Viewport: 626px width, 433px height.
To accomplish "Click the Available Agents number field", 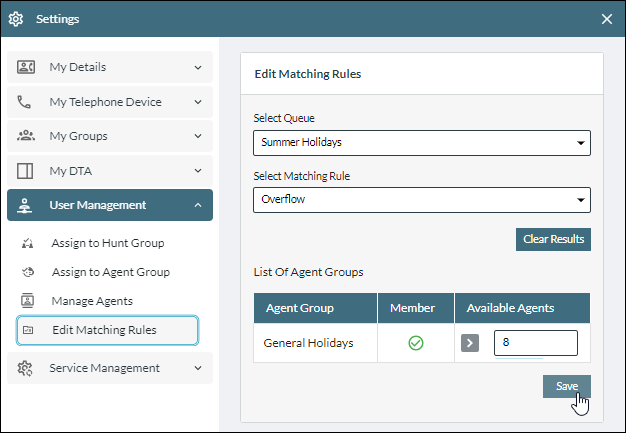I will pos(535,342).
